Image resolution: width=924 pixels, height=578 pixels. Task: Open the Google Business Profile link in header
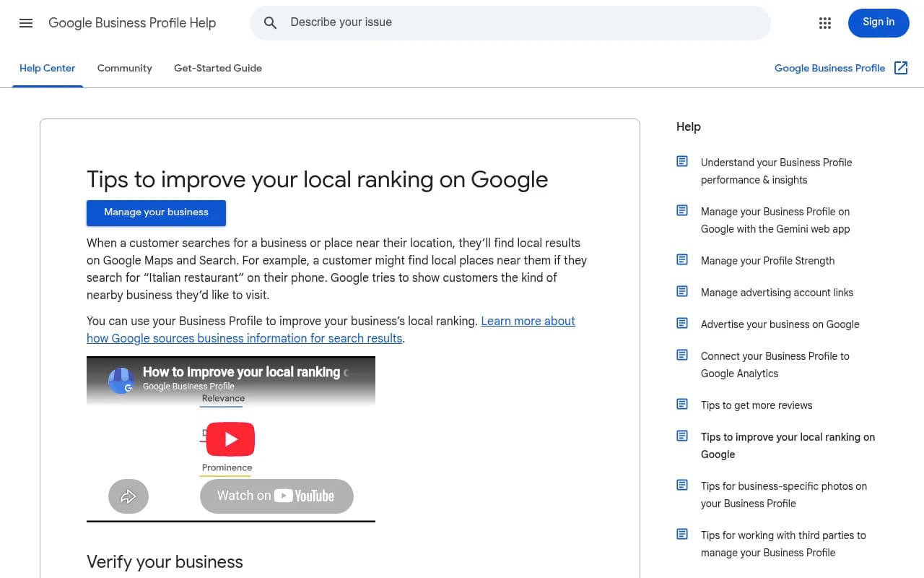[829, 68]
